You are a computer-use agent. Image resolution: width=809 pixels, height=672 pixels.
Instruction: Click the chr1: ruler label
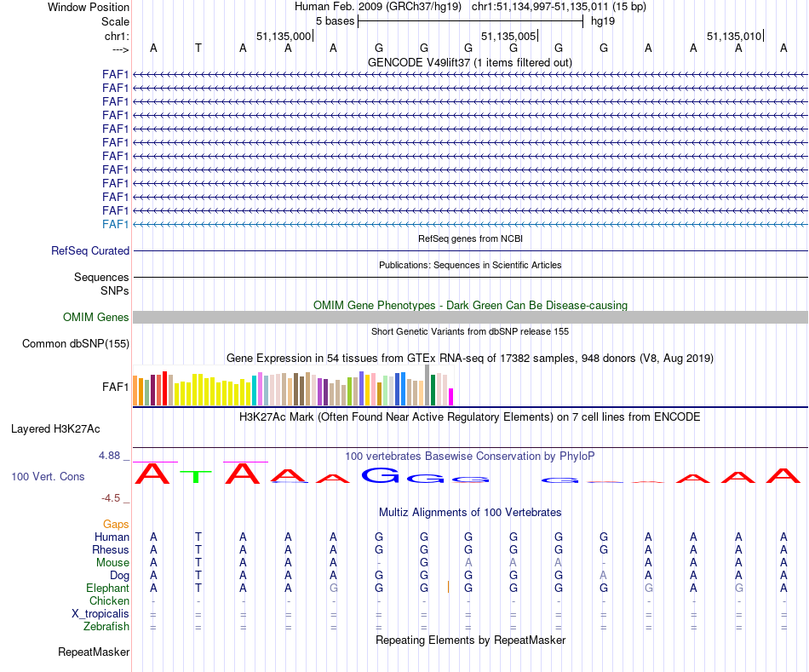[x=118, y=36]
